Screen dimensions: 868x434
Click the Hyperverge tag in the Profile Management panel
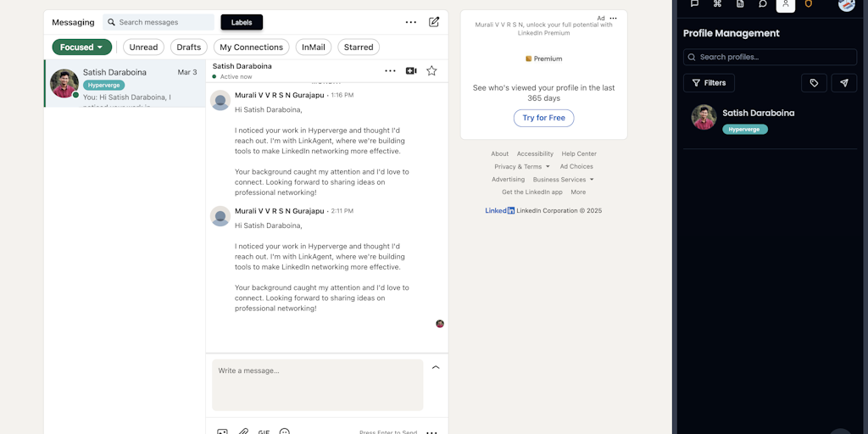click(744, 130)
